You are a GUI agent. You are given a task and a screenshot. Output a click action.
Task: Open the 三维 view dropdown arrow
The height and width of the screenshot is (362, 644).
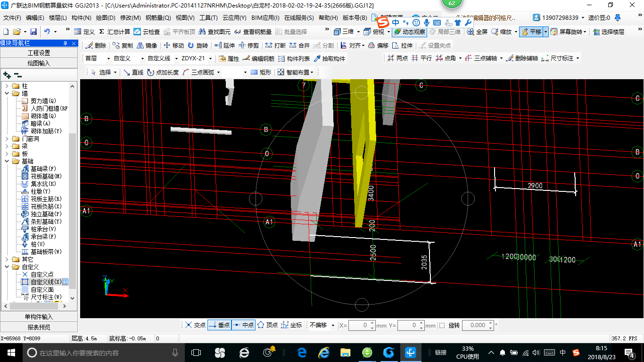coord(358,32)
